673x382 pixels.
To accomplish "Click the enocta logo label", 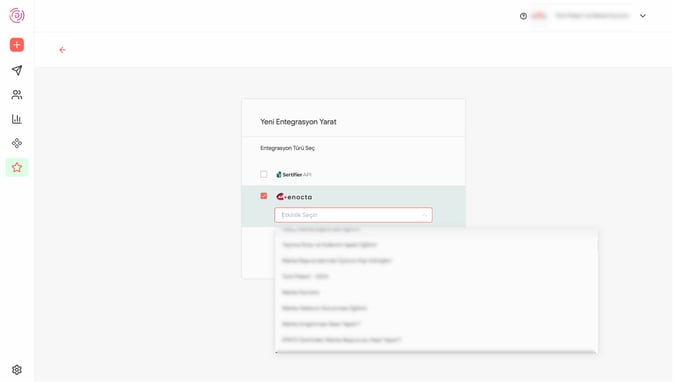I will 294,197.
